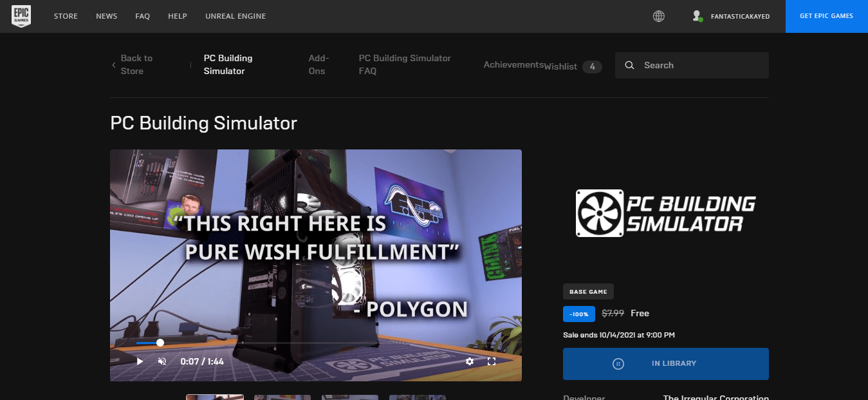Open the Achievements tab
The image size is (868, 400).
point(513,64)
